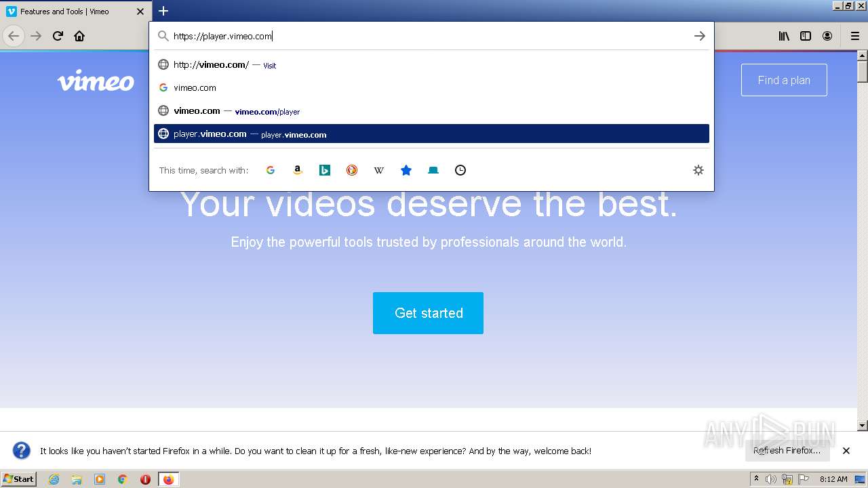The height and width of the screenshot is (488, 868).
Task: Open the Firefox hamburger menu
Action: point(855,36)
